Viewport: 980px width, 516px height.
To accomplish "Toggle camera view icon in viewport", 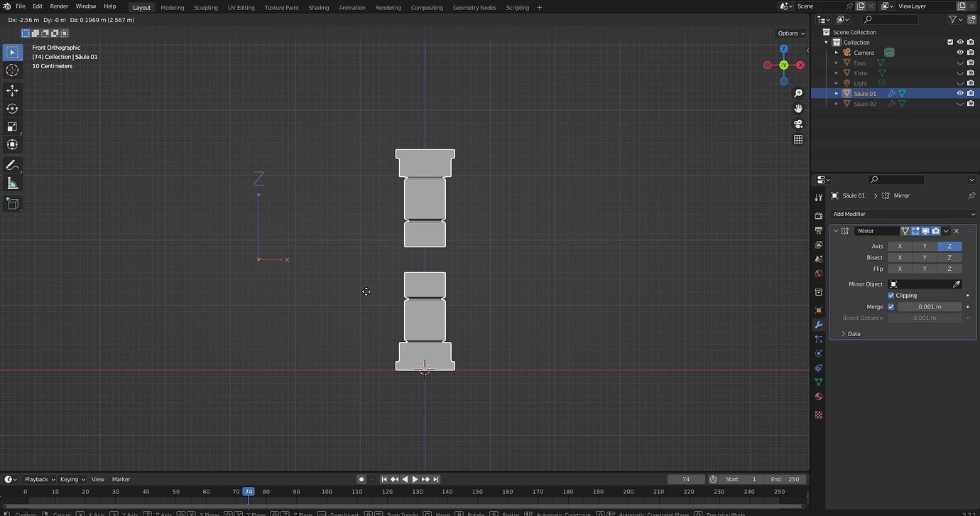I will [798, 124].
